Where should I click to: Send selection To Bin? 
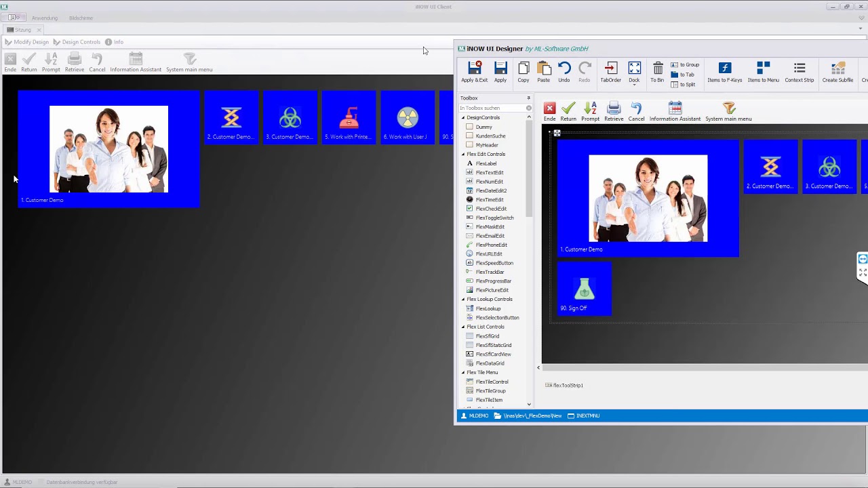click(658, 72)
